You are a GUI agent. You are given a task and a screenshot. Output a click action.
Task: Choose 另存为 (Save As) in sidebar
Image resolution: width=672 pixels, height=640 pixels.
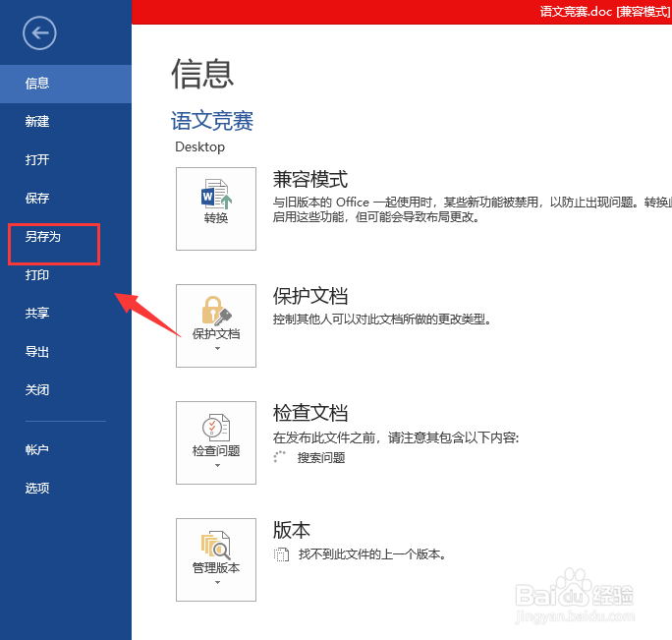coord(66,237)
